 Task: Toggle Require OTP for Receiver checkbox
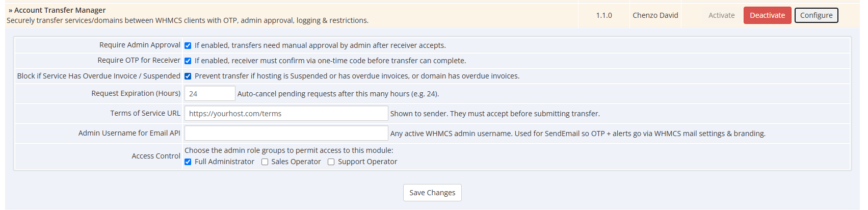tap(188, 61)
